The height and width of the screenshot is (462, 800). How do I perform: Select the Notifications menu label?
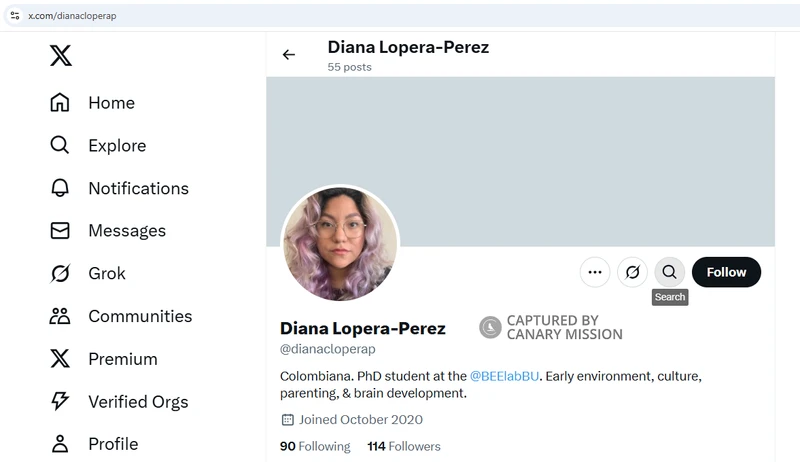tap(139, 188)
